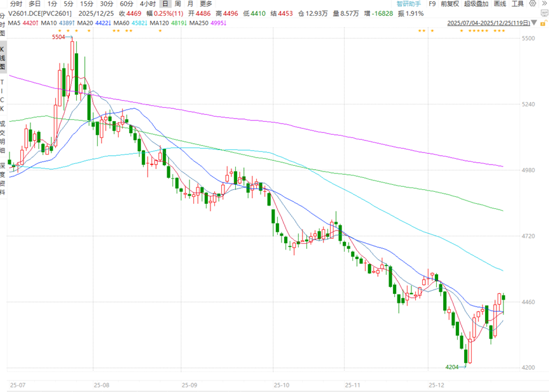This screenshot has width=549, height=392.
Task: Click the MA10 4389 indicator label
Action: click(x=58, y=23)
